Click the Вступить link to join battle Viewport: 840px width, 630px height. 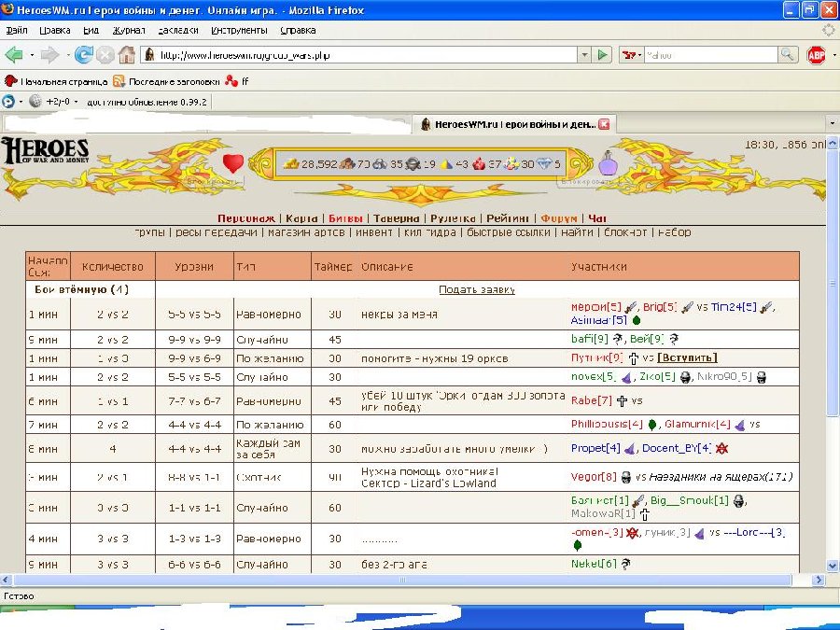pyautogui.click(x=687, y=357)
